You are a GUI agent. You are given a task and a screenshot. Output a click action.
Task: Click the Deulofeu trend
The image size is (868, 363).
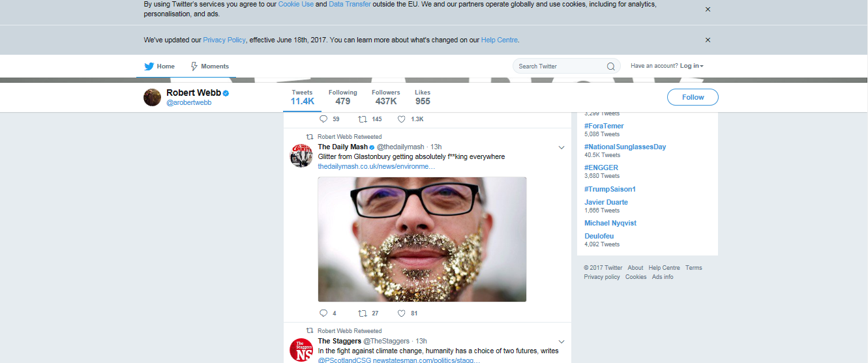[x=599, y=236]
